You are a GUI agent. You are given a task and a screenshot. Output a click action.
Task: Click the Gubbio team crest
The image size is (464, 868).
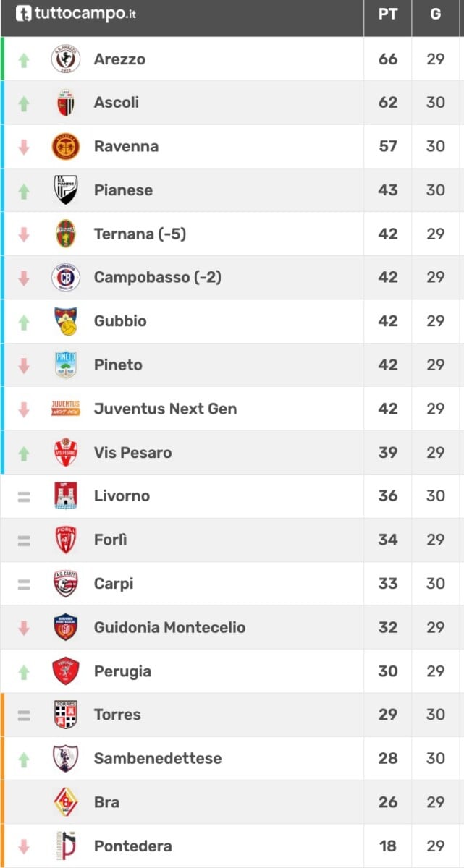pyautogui.click(x=66, y=321)
